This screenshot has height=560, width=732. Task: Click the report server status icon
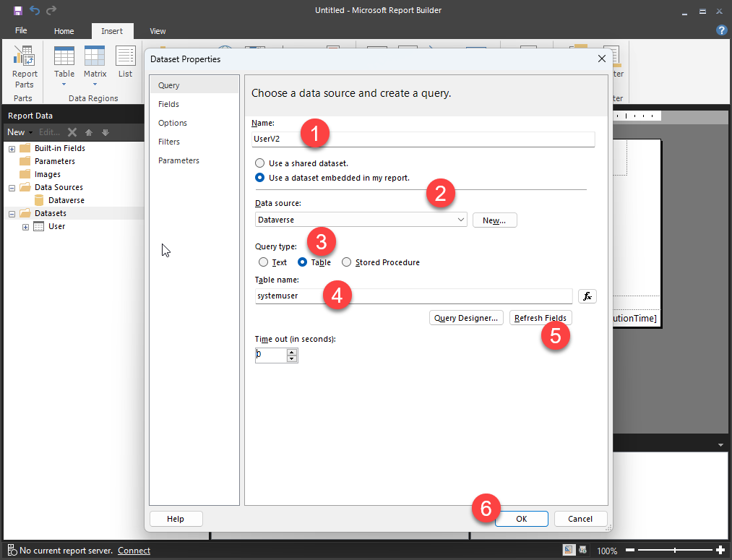(x=12, y=551)
